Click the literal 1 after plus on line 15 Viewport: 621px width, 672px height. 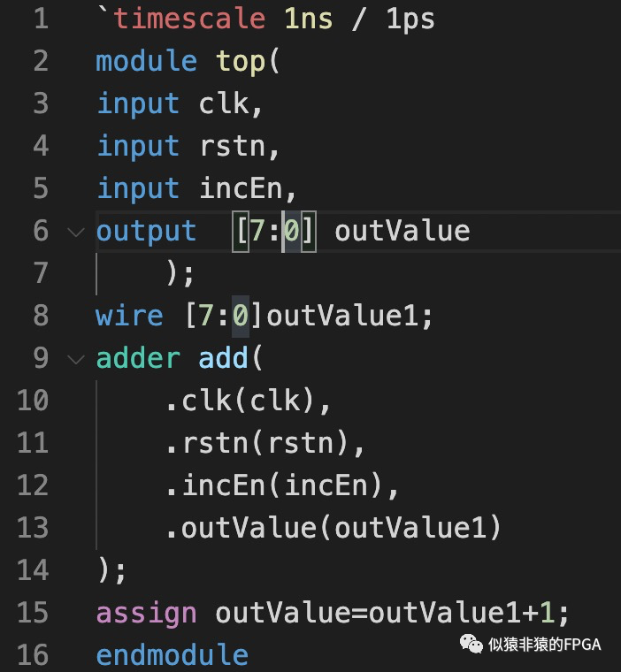[x=547, y=613]
